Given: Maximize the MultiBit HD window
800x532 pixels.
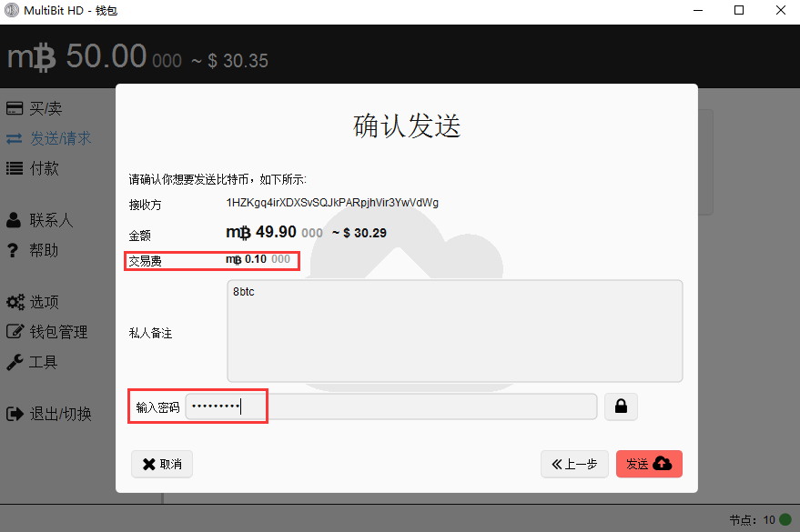Looking at the screenshot, I should pyautogui.click(x=739, y=10).
